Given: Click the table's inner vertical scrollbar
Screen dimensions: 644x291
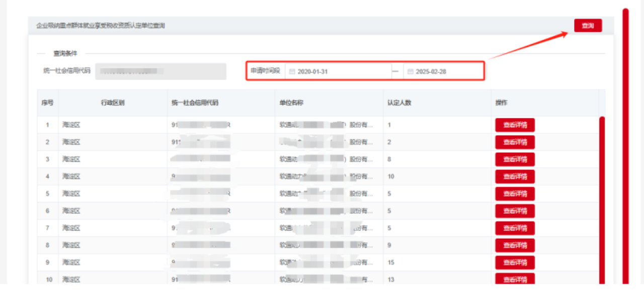Looking at the screenshot, I should pyautogui.click(x=602, y=201).
